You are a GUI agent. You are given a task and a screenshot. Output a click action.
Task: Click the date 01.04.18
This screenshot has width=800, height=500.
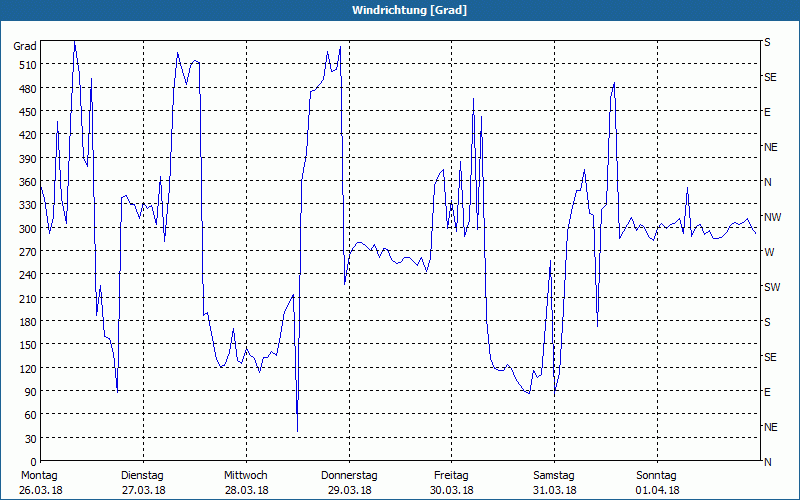(657, 490)
